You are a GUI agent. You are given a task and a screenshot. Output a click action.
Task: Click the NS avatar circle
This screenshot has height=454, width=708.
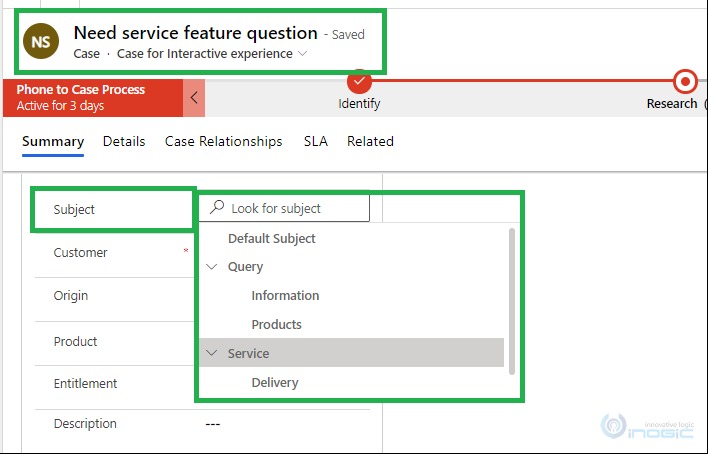click(x=41, y=42)
